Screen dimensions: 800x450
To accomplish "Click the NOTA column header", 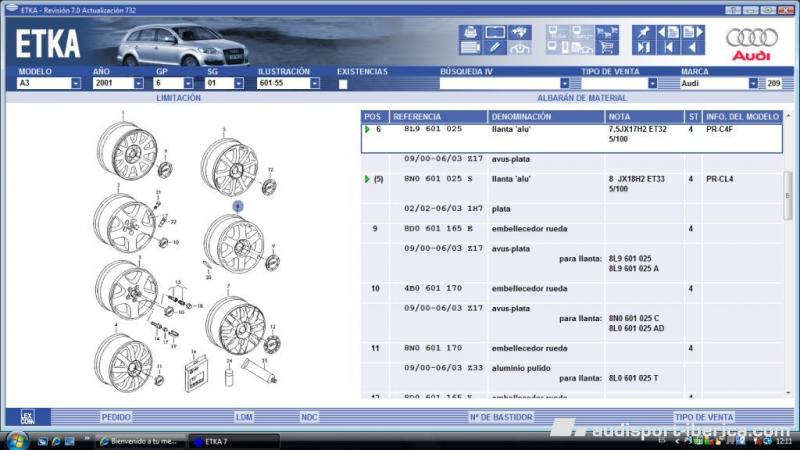I will tap(644, 117).
